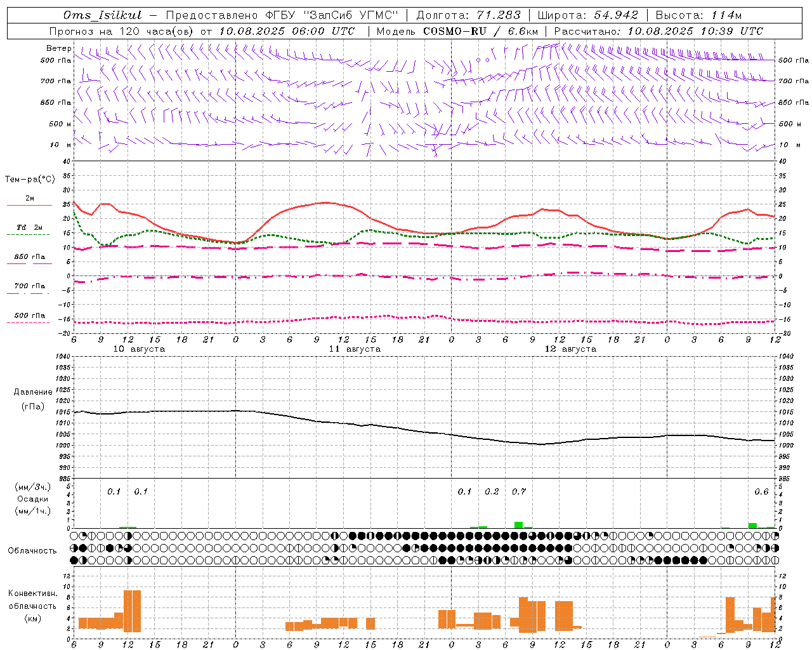
Task: Select the Oms_Isilkul station title
Action: [102, 15]
